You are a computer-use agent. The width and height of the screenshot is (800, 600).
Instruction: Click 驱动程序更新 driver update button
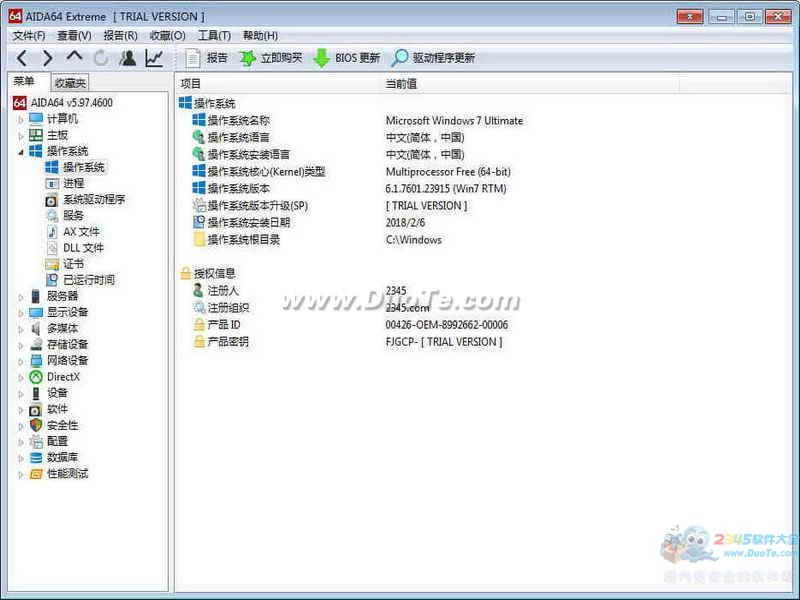[433, 58]
